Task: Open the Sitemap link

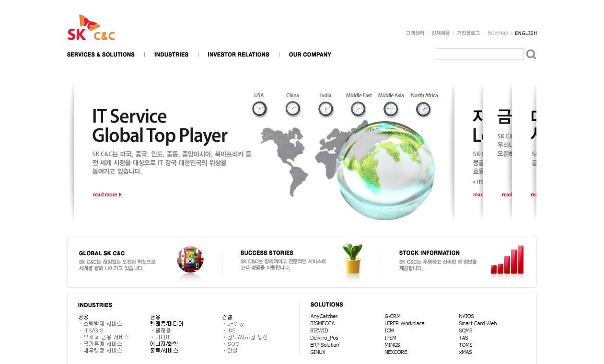Action: pos(498,33)
